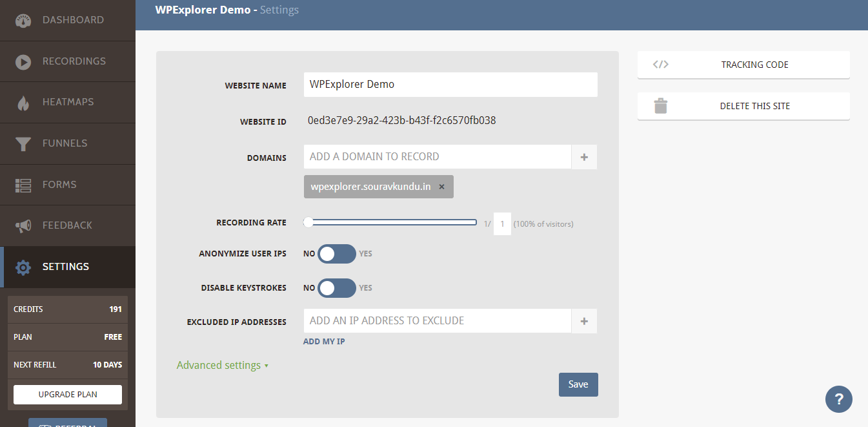
Task: Click Delete This Site button
Action: pyautogui.click(x=743, y=106)
